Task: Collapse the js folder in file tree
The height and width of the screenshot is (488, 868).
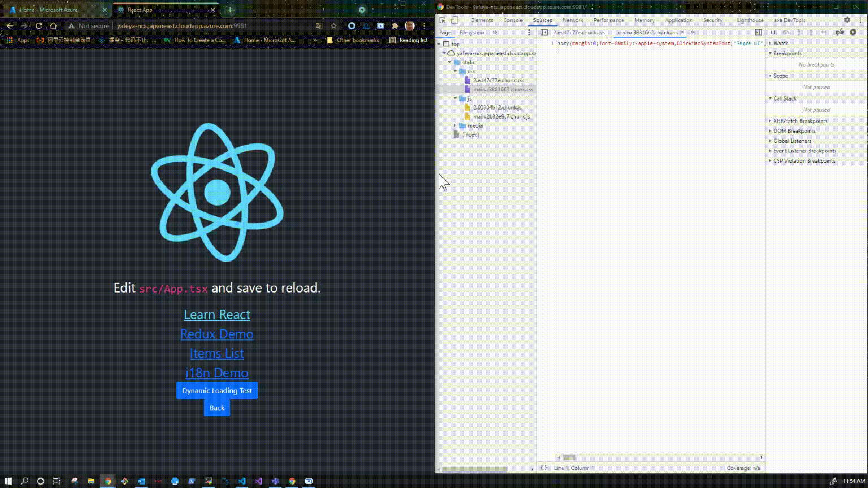Action: point(455,98)
